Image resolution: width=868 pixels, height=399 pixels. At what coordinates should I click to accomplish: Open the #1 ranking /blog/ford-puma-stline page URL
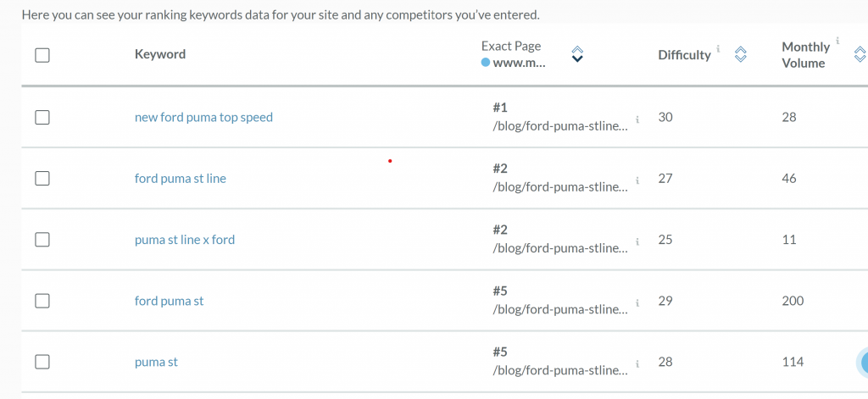[560, 125]
